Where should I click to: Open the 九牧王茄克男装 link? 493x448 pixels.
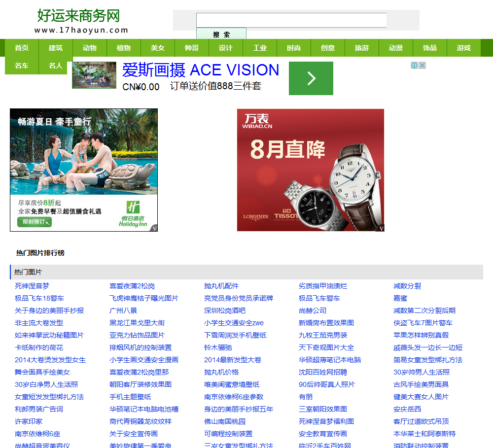point(323,335)
